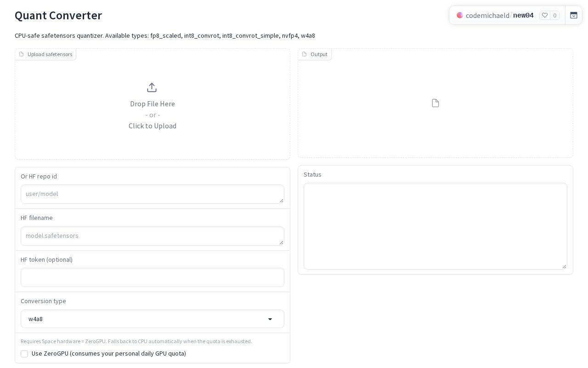Click the 'Or HF repo id' label
588x368 pixels.
pos(39,176)
